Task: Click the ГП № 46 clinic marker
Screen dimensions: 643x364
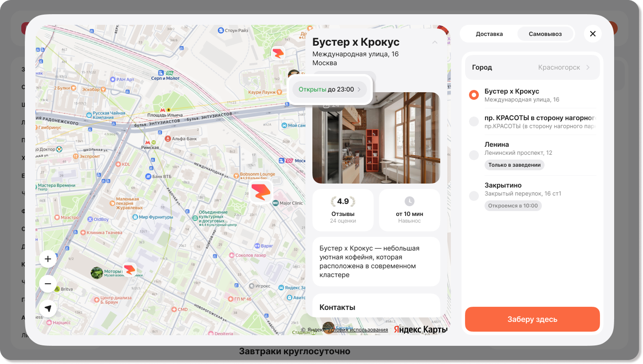Action: coord(230,299)
